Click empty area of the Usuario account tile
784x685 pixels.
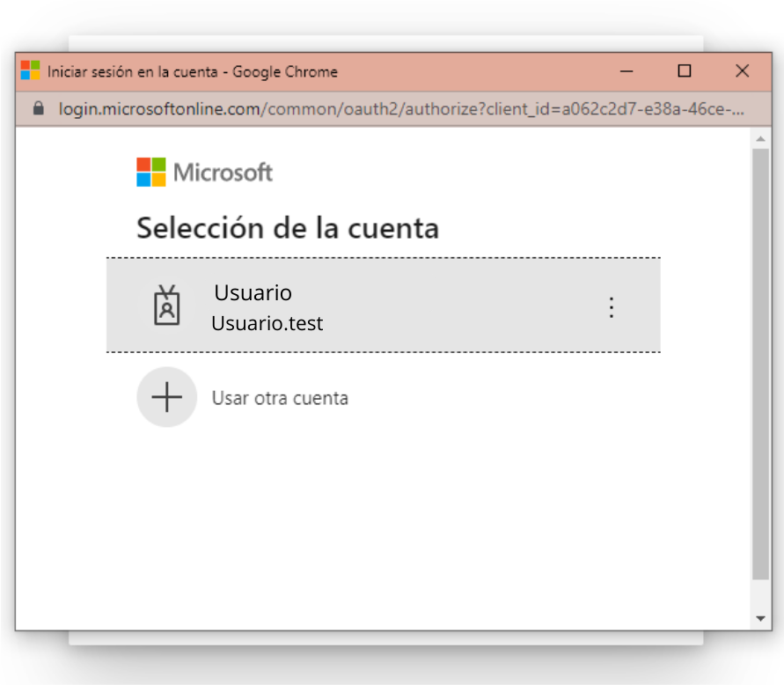point(450,306)
